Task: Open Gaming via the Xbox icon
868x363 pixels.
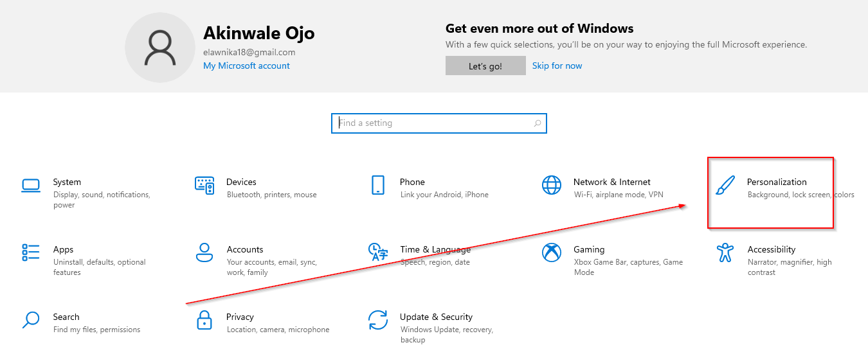Action: [552, 252]
